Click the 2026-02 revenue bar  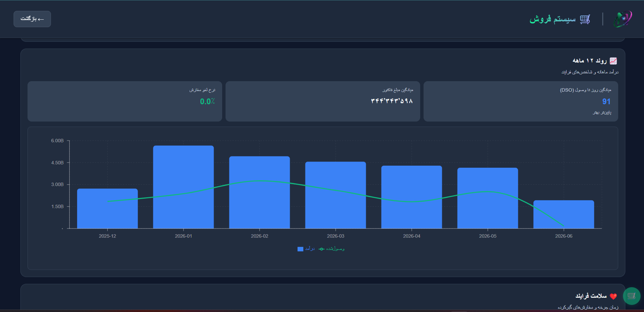pyautogui.click(x=260, y=192)
